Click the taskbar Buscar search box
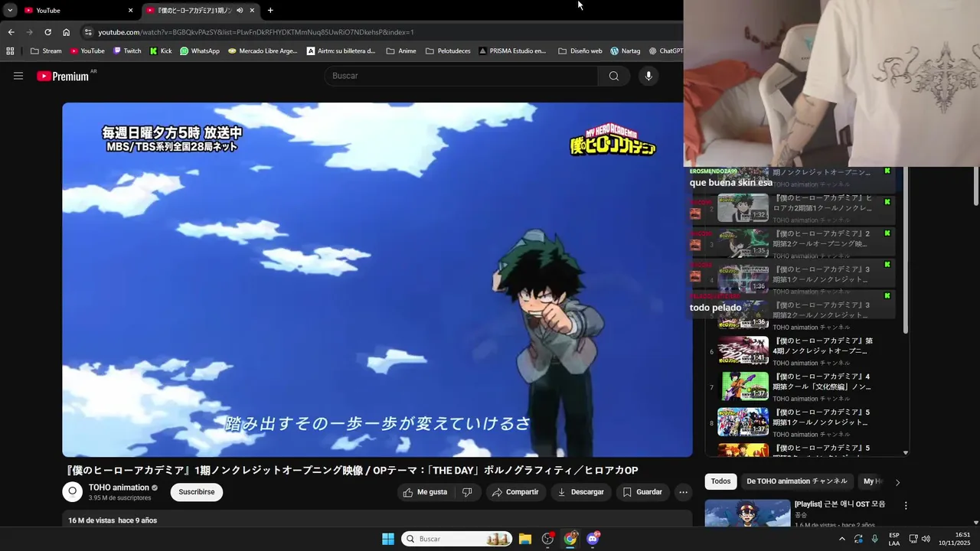 pos(457,539)
